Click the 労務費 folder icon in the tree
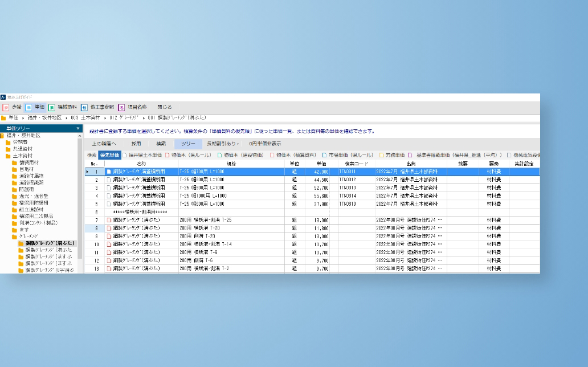Image resolution: width=588 pixels, height=367 pixels. pyautogui.click(x=9, y=142)
